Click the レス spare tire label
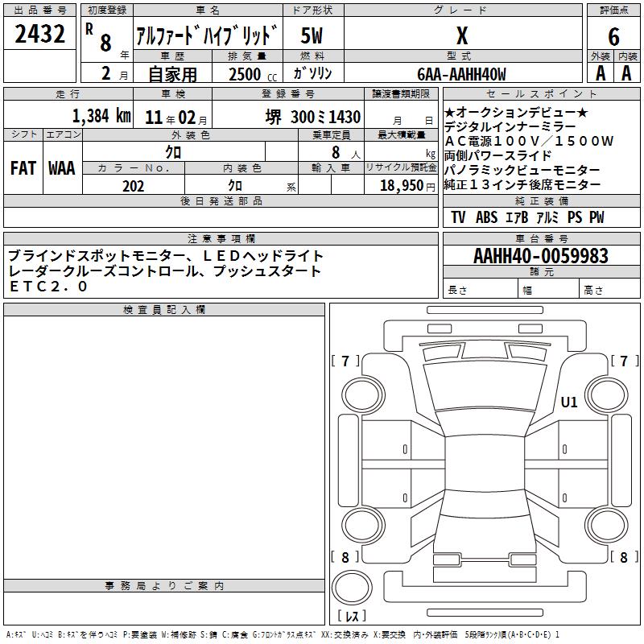 [x=352, y=616]
